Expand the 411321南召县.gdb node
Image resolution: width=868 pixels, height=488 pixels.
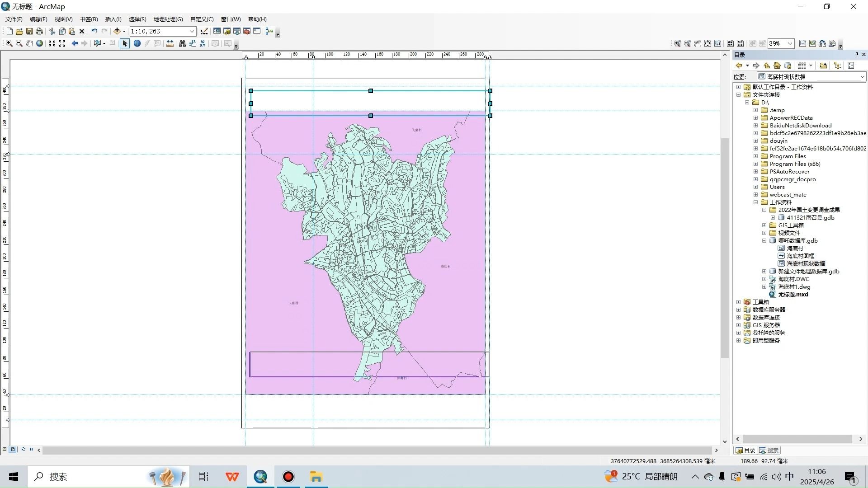click(x=773, y=218)
